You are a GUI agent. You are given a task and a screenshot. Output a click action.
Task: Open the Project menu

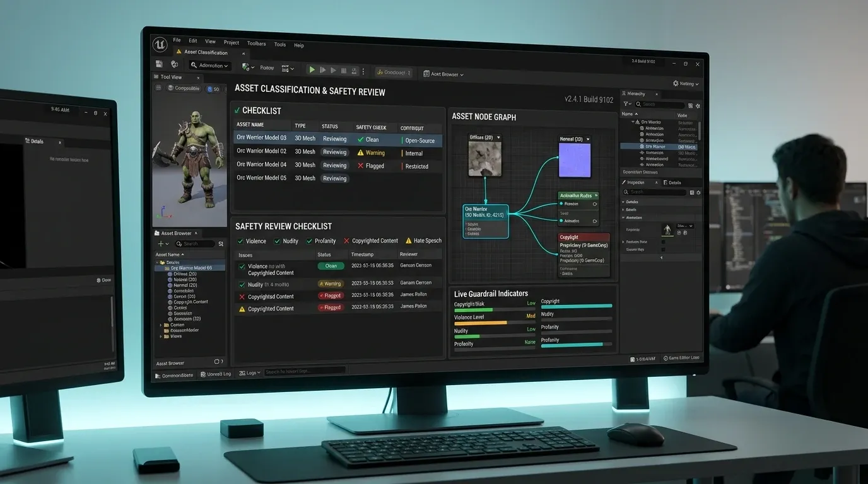pyautogui.click(x=232, y=43)
